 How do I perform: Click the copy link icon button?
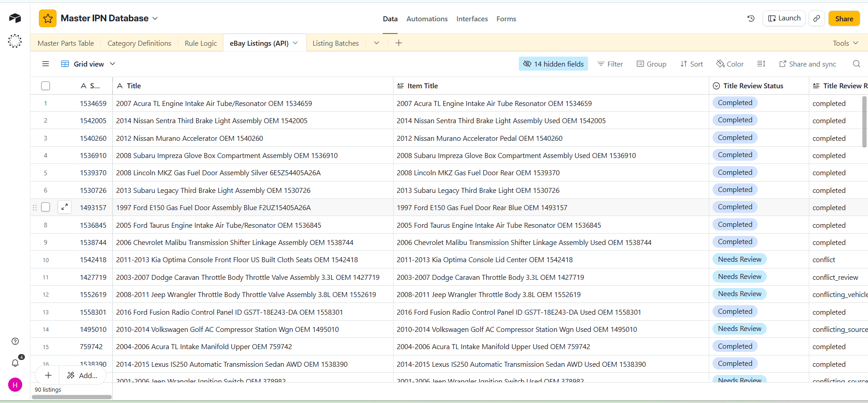click(x=817, y=19)
